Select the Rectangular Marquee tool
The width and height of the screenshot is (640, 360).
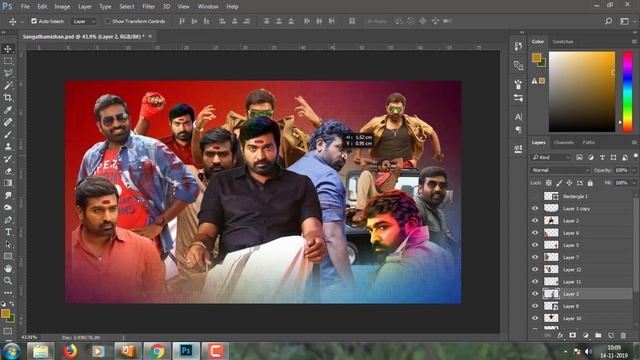(x=8, y=61)
